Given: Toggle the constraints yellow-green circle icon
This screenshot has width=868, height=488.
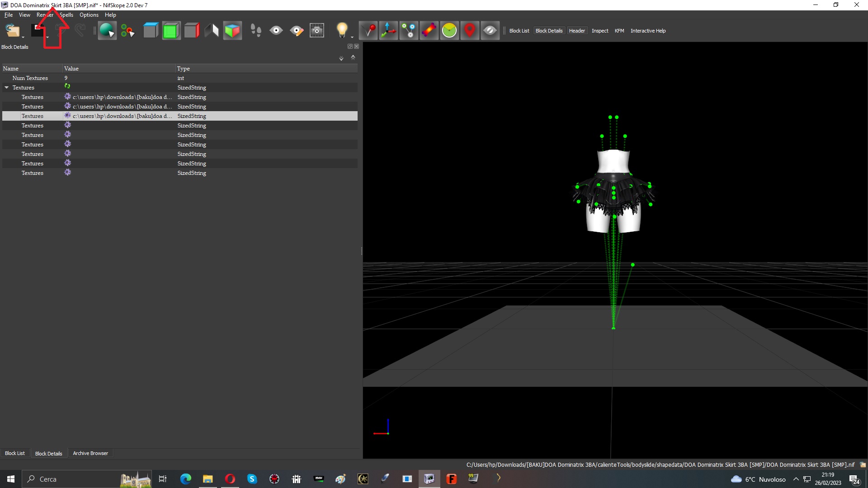Looking at the screenshot, I should coord(449,31).
